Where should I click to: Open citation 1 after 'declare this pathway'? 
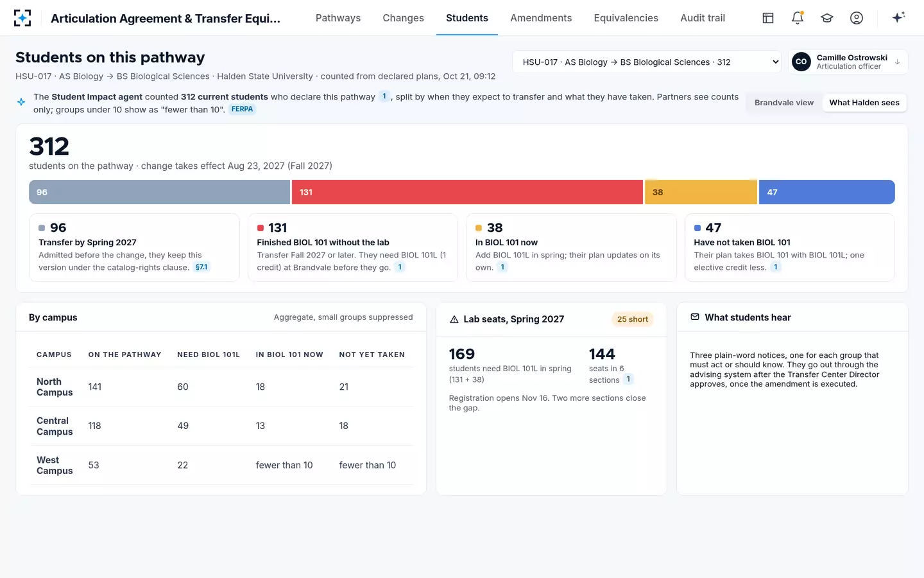384,96
